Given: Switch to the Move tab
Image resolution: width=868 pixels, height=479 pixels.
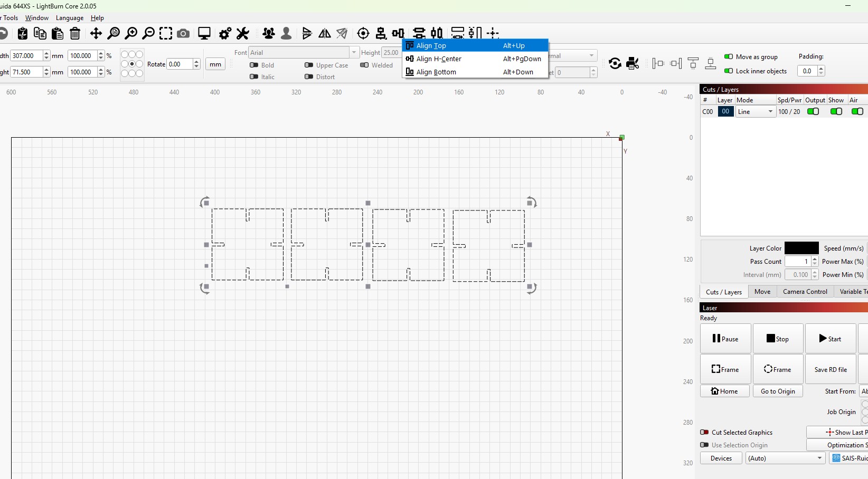Looking at the screenshot, I should [762, 291].
